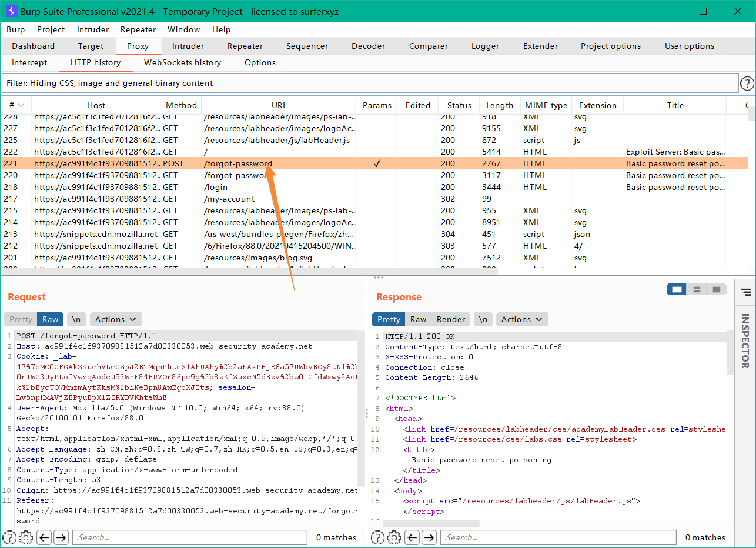
Task: Toggle non-printable chars in Response pane
Action: pyautogui.click(x=483, y=319)
